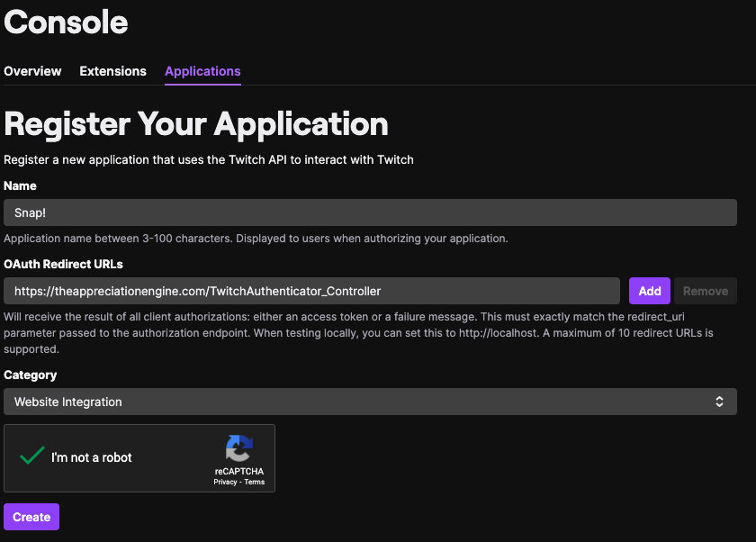The image size is (756, 542).
Task: Click the Register Your Application heading
Action: 196,125
